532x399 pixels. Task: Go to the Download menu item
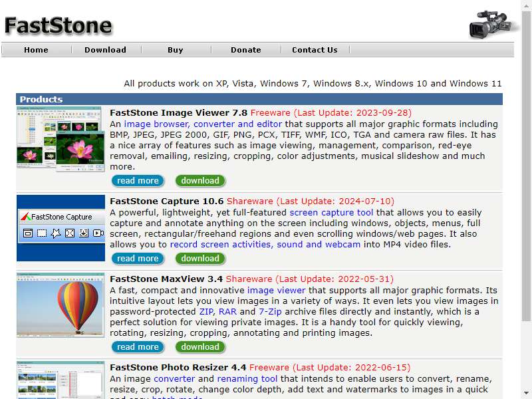106,50
